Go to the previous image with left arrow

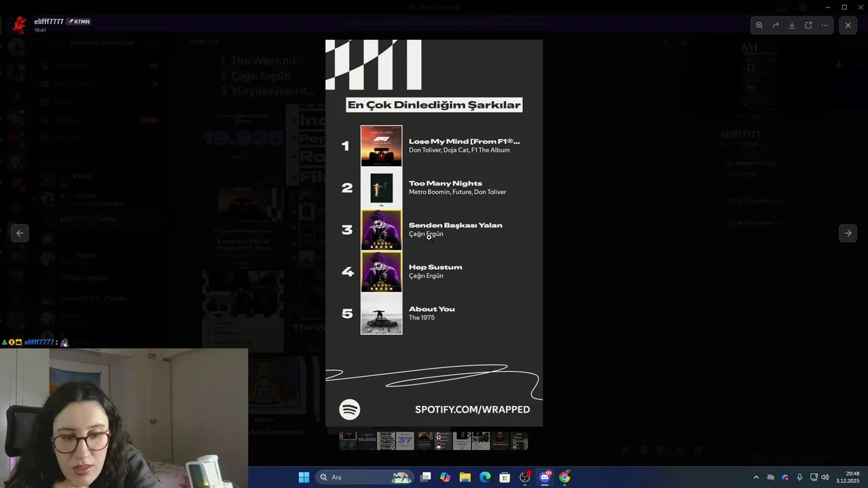click(x=20, y=232)
